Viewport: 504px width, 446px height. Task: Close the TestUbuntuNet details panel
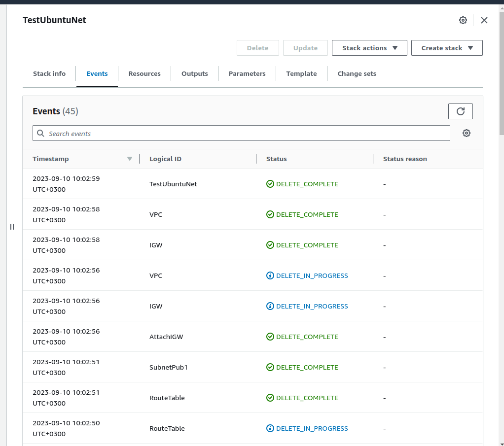[484, 20]
